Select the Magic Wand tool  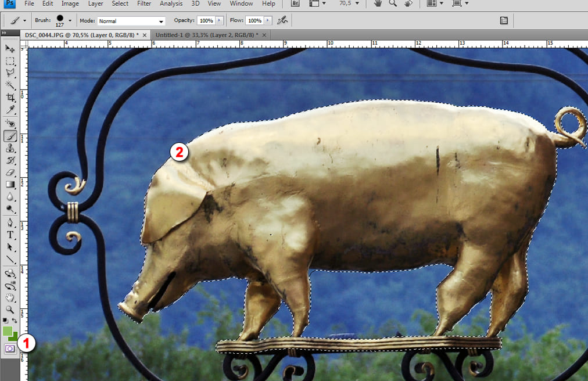[x=10, y=85]
